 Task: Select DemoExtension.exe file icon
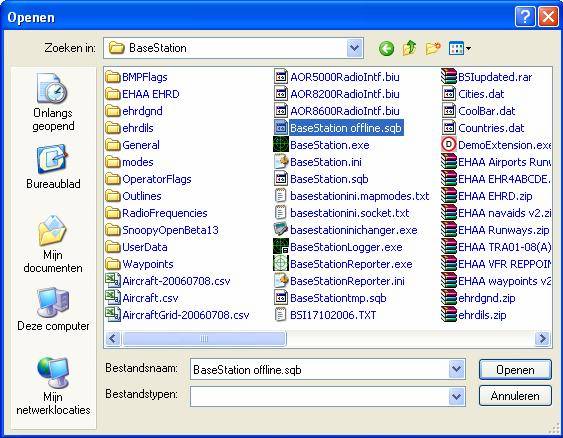[x=448, y=145]
